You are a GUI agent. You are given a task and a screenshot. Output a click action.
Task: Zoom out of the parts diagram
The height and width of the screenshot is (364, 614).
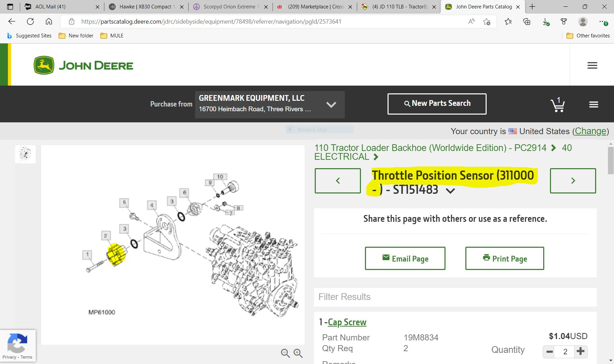click(285, 353)
